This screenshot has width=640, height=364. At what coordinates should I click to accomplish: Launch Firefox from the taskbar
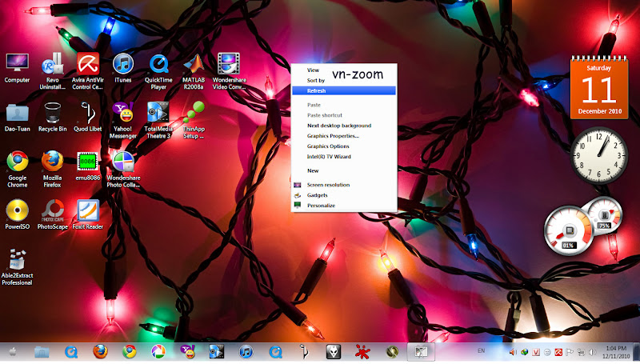click(x=100, y=352)
